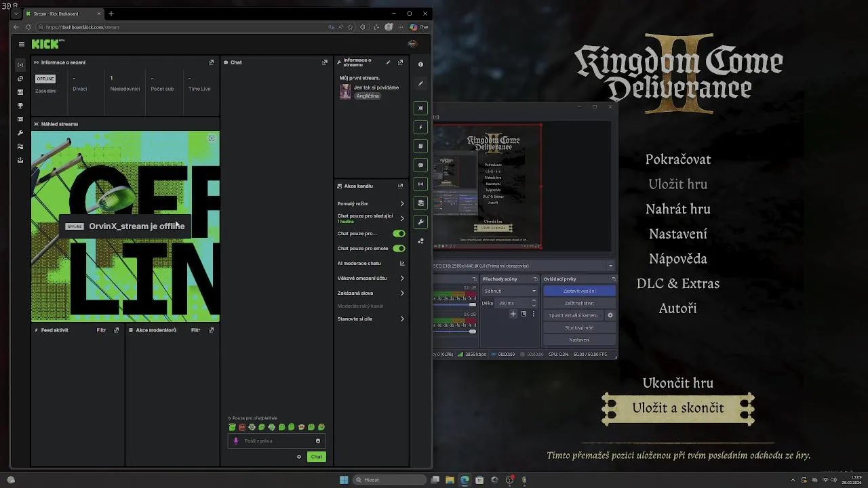The height and width of the screenshot is (488, 868).
Task: Toggle Chat pouze pro emote switch
Action: [399, 248]
